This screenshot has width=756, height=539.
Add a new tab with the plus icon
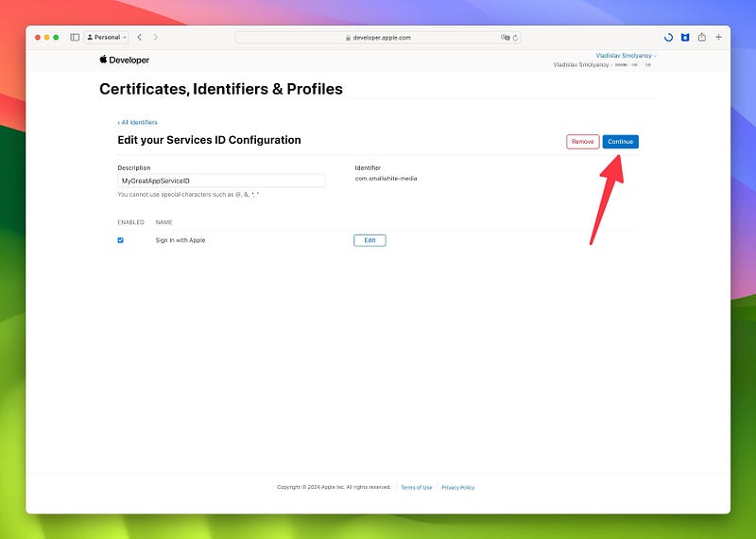tap(718, 37)
